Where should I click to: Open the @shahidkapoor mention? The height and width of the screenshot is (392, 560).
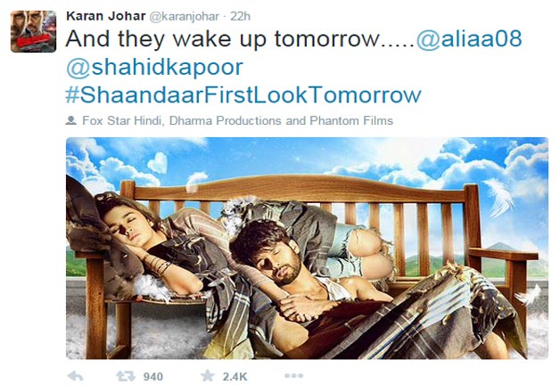click(154, 67)
